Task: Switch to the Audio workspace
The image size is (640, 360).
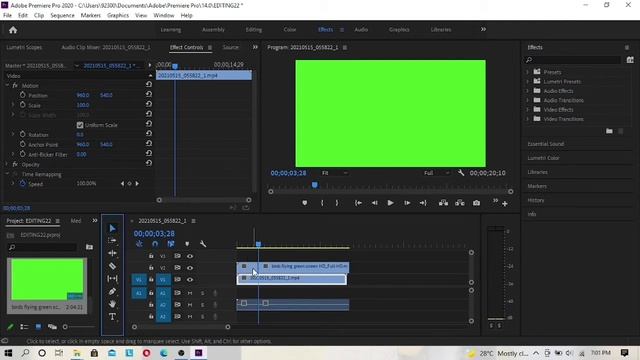Action: (x=361, y=29)
